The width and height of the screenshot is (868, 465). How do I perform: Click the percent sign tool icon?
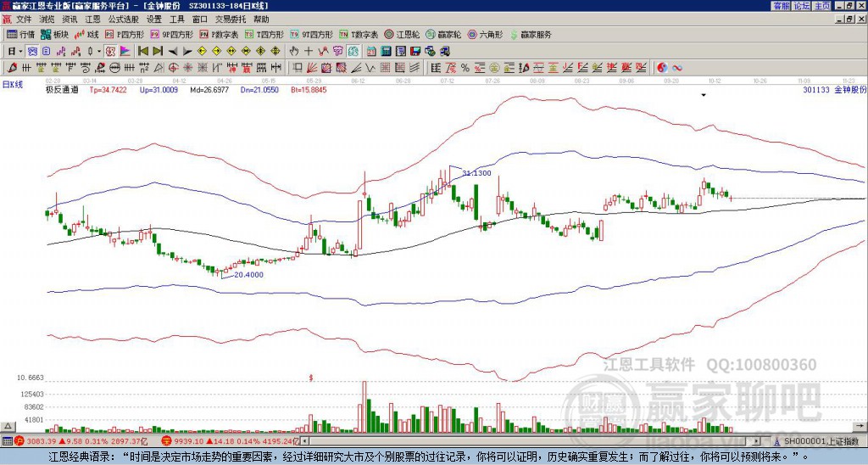click(465, 68)
